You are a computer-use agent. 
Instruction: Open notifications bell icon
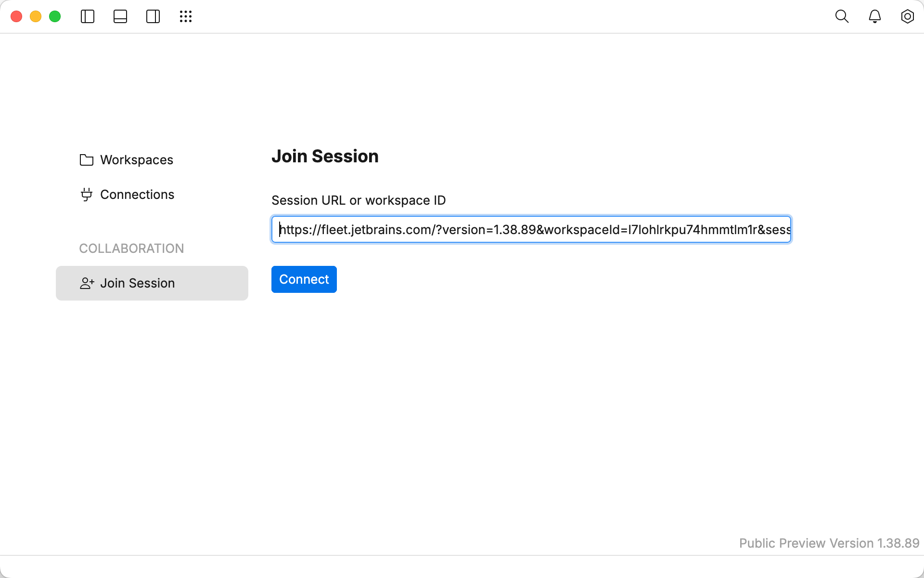point(874,16)
